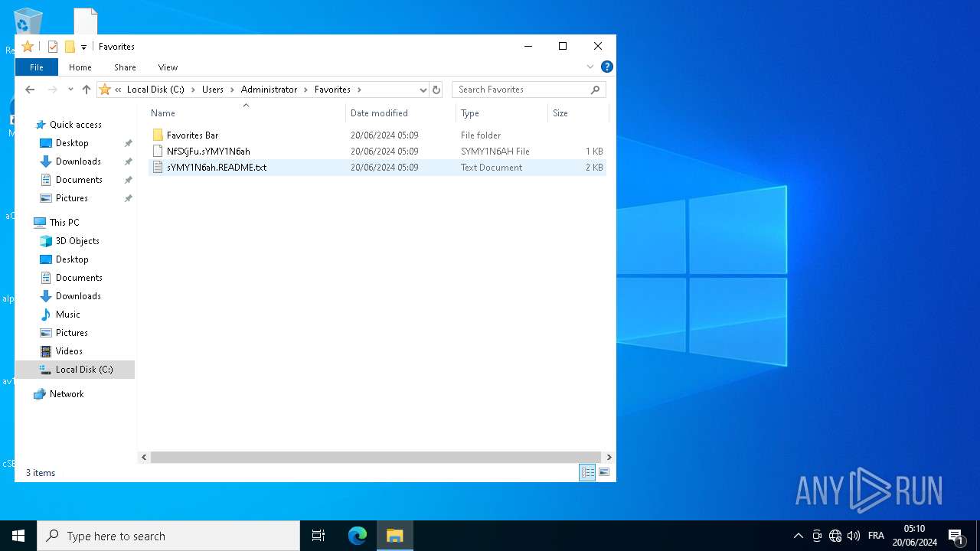Click the search magnifier icon
Screen dimensions: 980x551
point(595,90)
